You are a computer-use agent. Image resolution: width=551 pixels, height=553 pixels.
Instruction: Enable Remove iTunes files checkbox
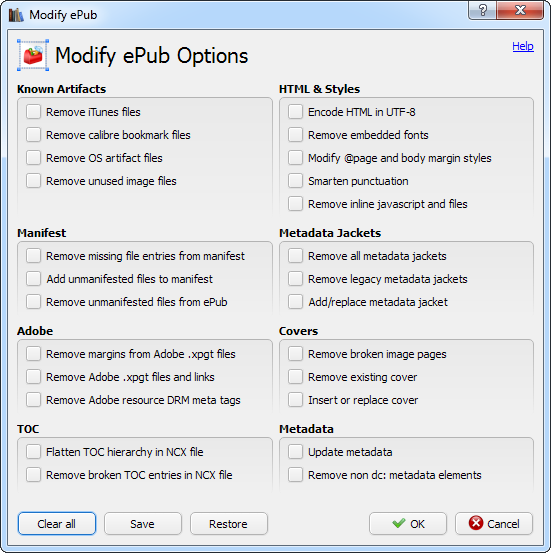(34, 112)
